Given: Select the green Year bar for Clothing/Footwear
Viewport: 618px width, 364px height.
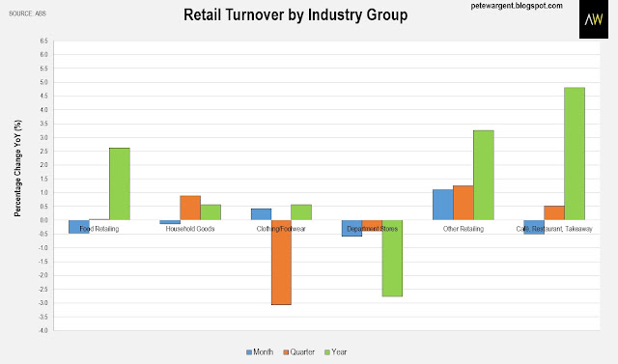Looking at the screenshot, I should tap(301, 212).
